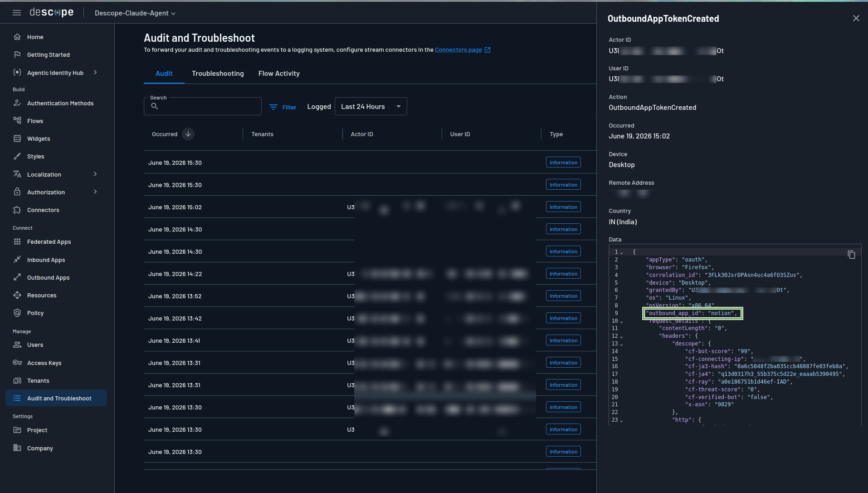Select the June 19, 2026 13:41 row
The image size is (868, 493).
pyautogui.click(x=370, y=340)
